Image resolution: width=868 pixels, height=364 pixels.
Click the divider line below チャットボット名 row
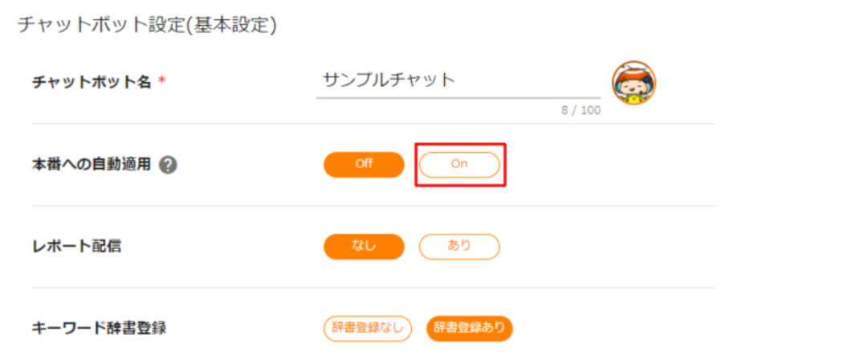click(x=373, y=125)
